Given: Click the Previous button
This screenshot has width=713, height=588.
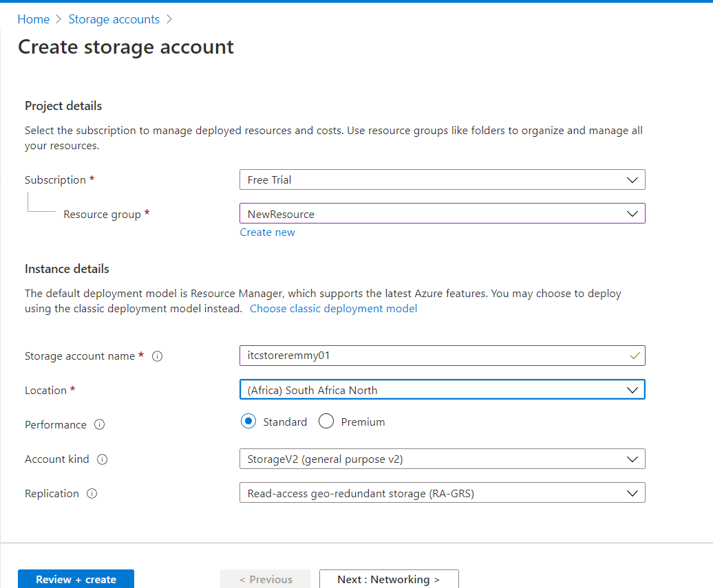Looking at the screenshot, I should click(x=265, y=579).
